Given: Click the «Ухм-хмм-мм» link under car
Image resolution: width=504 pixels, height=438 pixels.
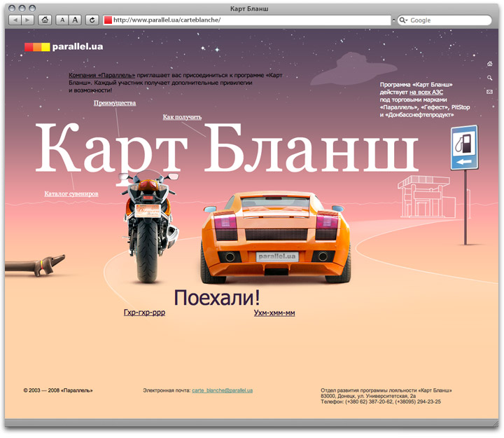Looking at the screenshot, I should 274,313.
